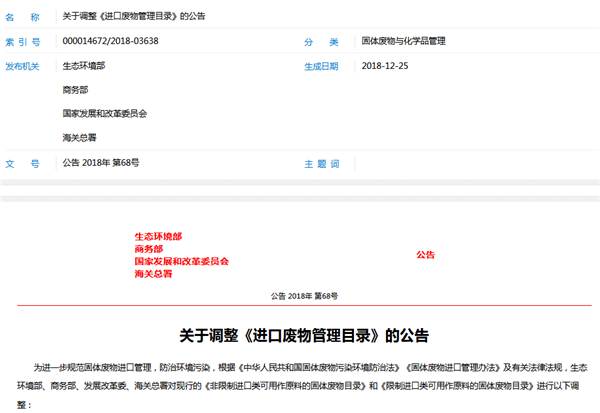Click the red 公告 text
Image resolution: width=600 pixels, height=413 pixels.
click(426, 255)
